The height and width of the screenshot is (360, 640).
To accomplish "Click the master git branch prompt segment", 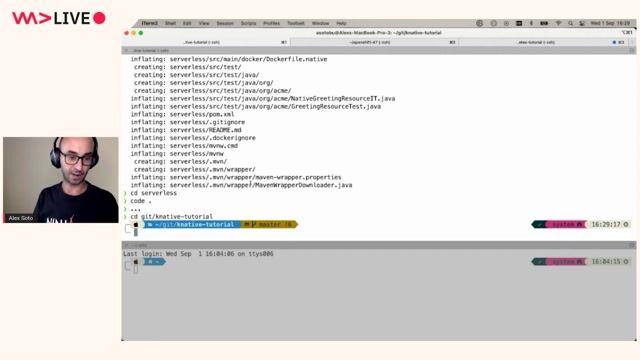I will pos(269,224).
